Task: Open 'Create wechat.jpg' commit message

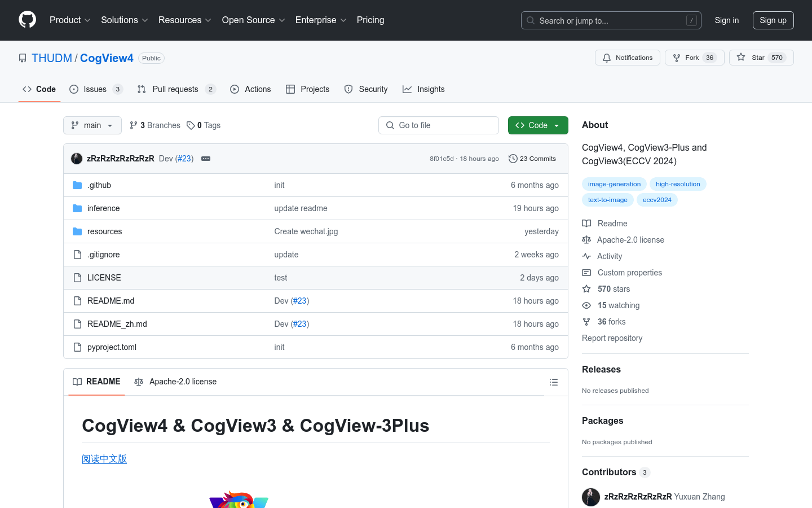Action: pos(306,231)
